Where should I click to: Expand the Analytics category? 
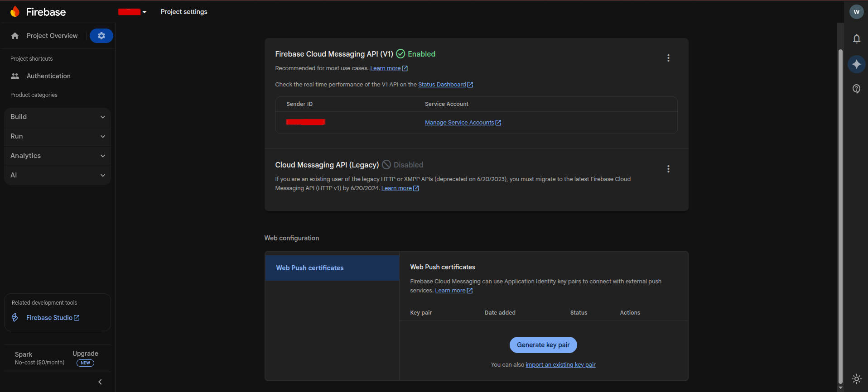[x=58, y=156]
